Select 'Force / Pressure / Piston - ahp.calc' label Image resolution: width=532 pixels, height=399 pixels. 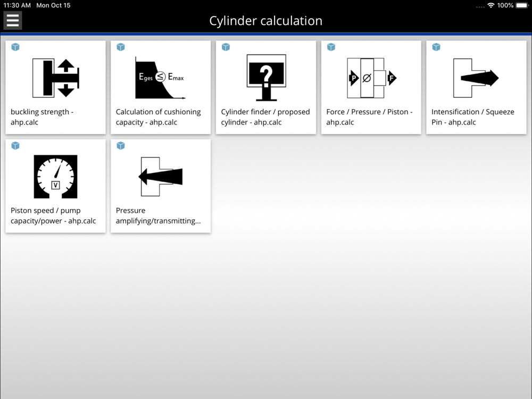click(370, 117)
